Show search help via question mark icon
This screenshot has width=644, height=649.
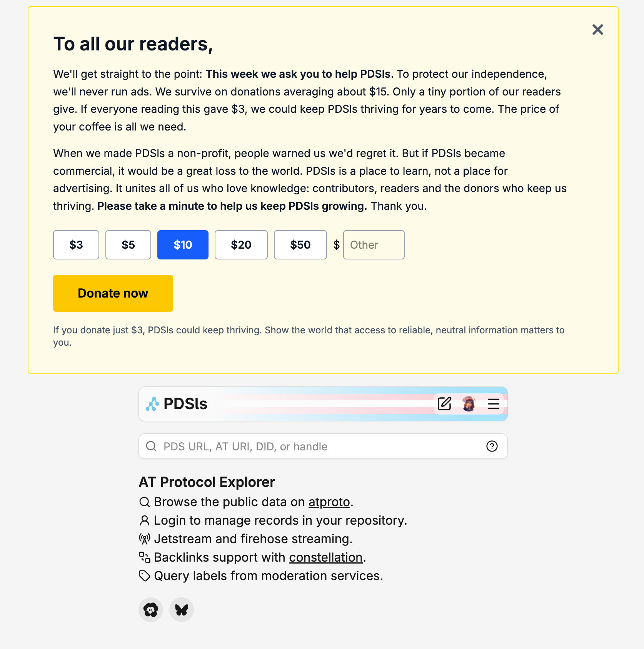pyautogui.click(x=492, y=446)
